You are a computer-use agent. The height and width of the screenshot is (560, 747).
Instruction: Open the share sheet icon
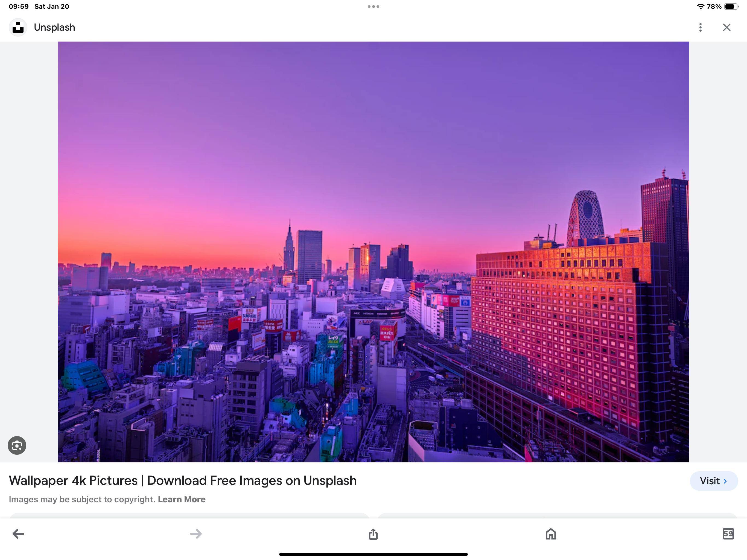373,534
